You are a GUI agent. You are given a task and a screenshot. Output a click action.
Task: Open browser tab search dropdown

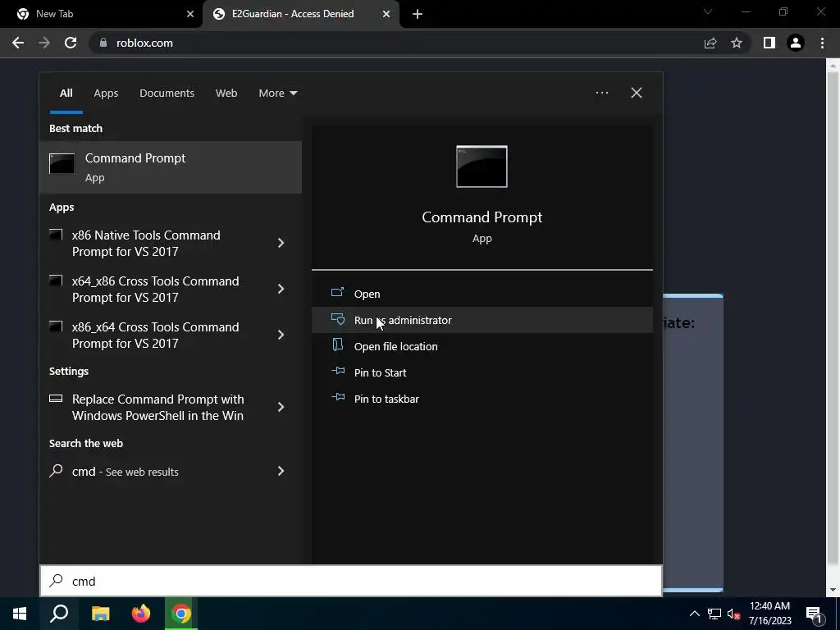click(708, 11)
